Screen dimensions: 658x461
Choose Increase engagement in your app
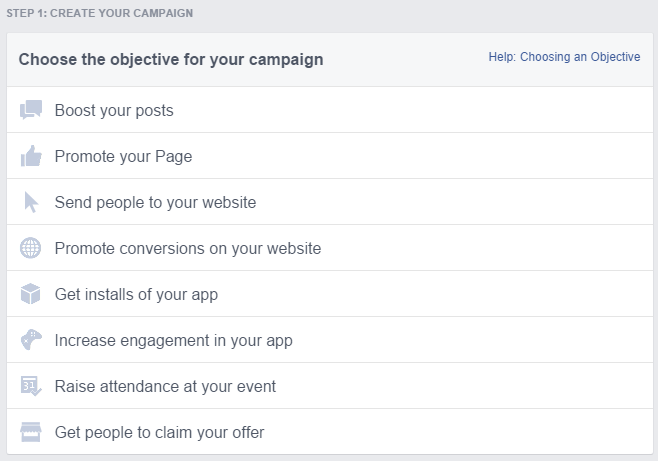pos(330,340)
